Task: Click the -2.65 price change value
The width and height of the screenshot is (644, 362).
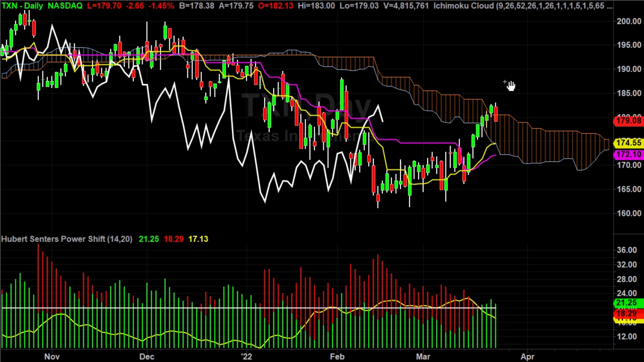Action: (x=135, y=6)
